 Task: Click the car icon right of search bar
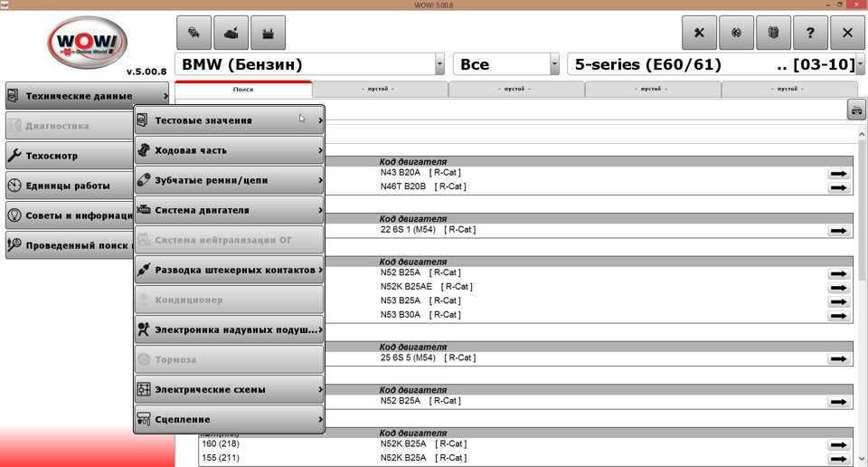[855, 110]
